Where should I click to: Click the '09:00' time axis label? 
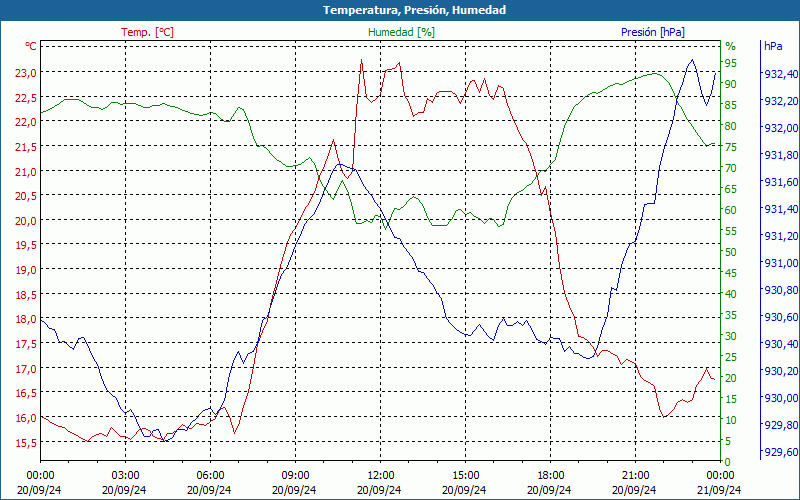pos(295,476)
